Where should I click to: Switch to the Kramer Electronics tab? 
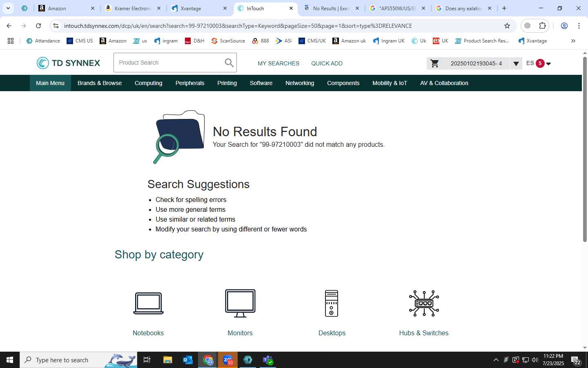pos(133,8)
